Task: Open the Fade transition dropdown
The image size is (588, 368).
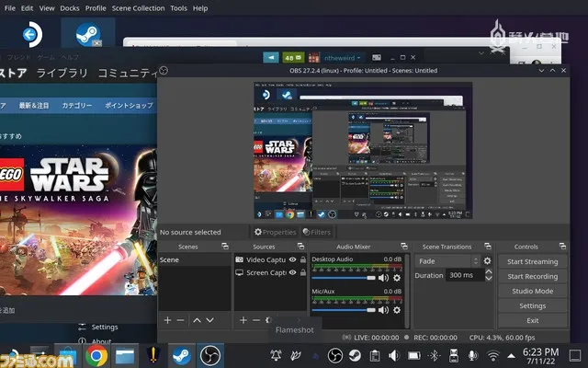Action: click(x=447, y=261)
